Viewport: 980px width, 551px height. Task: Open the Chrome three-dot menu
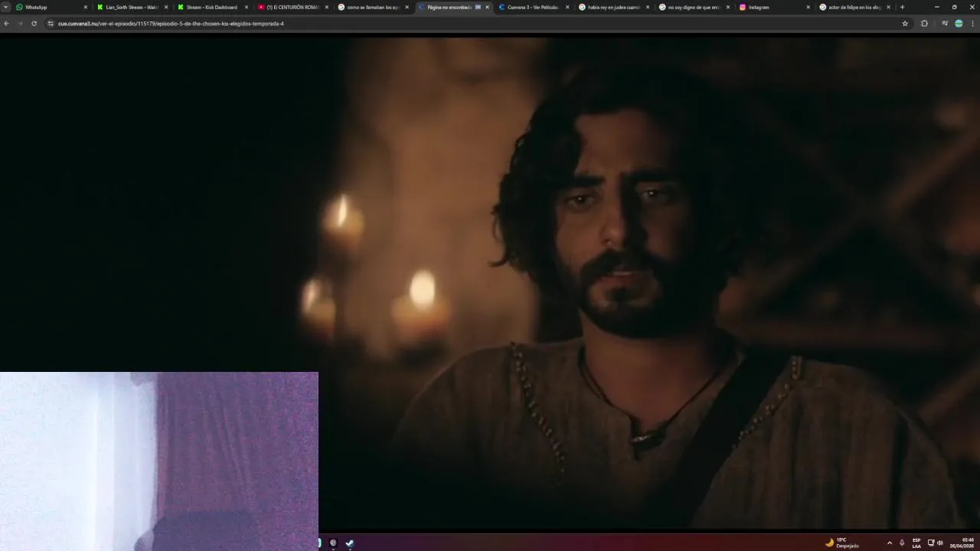click(x=973, y=24)
